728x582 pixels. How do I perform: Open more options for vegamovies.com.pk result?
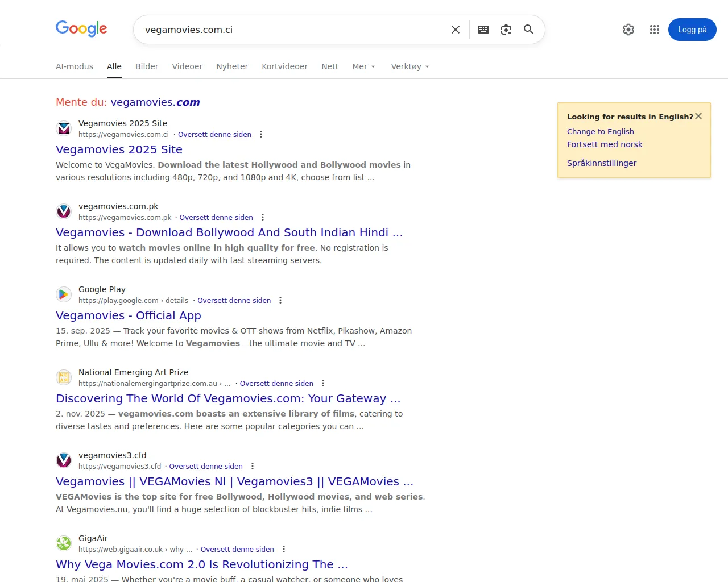[x=263, y=218]
